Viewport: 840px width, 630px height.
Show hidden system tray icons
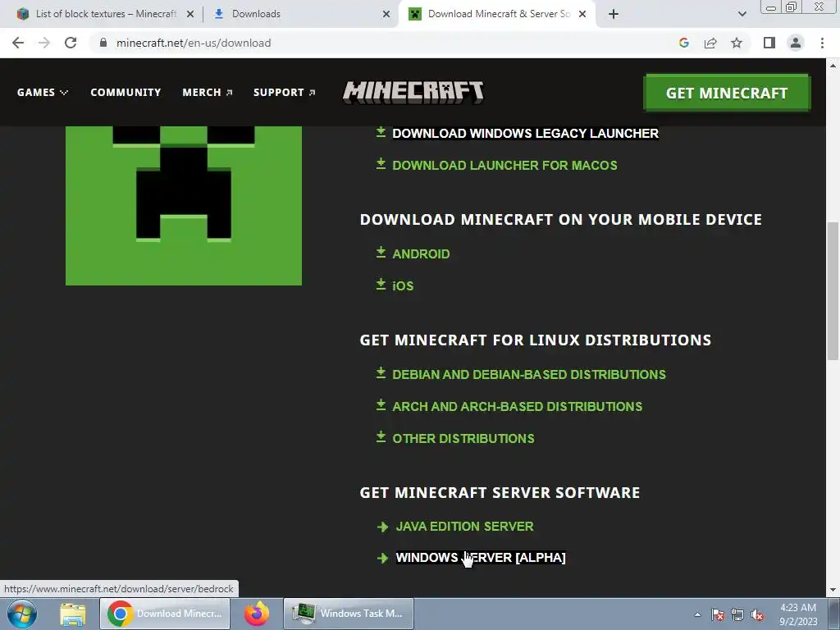pos(697,615)
